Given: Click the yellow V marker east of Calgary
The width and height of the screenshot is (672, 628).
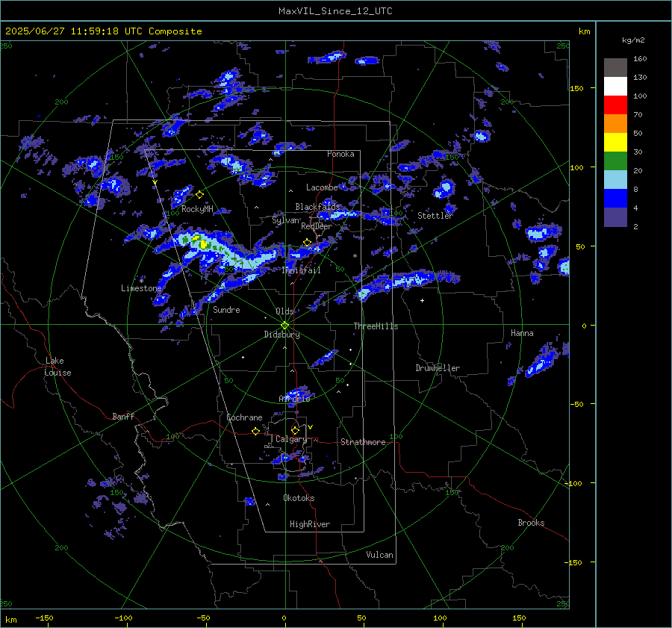Looking at the screenshot, I should point(310,427).
